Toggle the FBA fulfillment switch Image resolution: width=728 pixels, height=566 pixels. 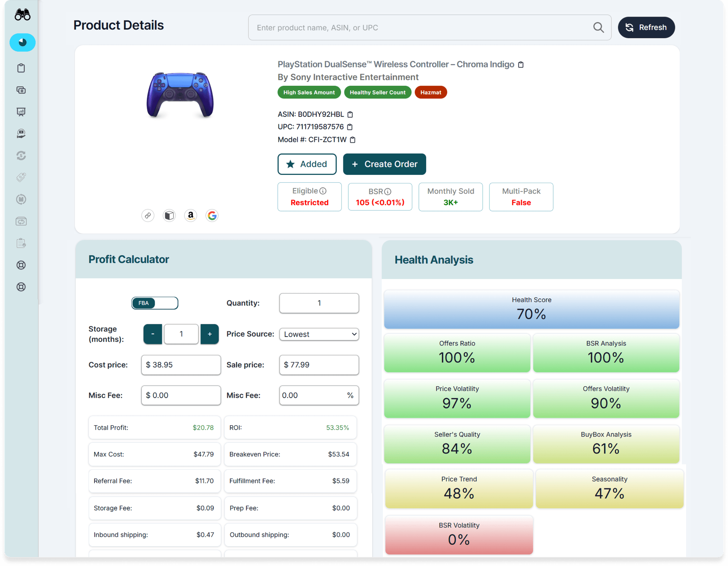[x=155, y=303]
